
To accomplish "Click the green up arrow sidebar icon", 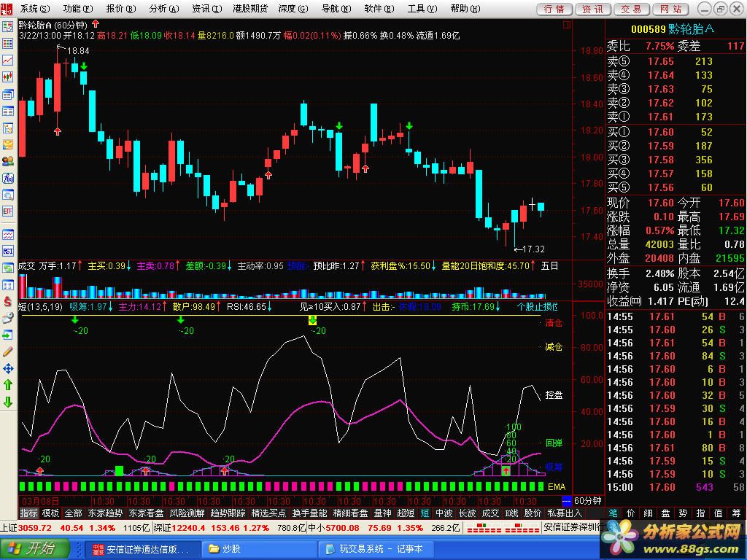I will [x=7, y=385].
